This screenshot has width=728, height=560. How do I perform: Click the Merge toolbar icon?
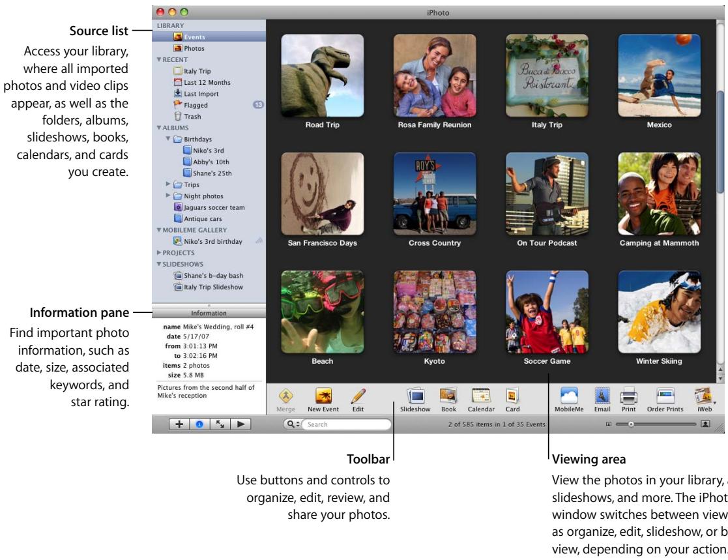[285, 400]
